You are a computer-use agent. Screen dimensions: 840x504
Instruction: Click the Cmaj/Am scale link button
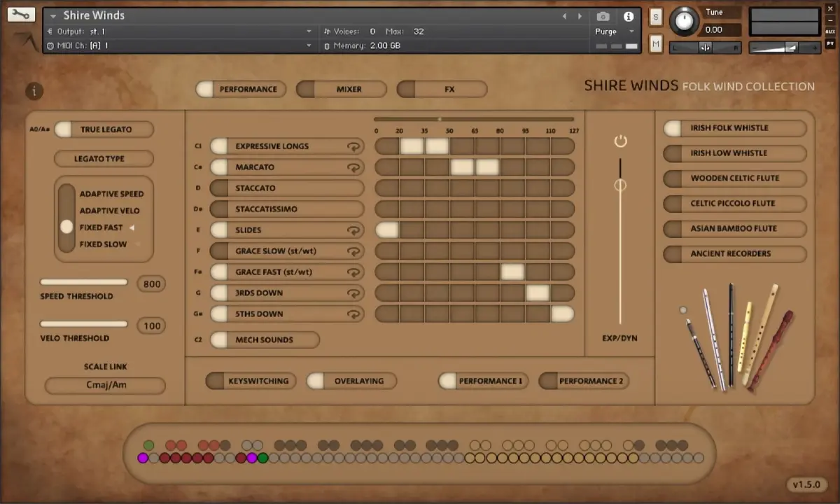(106, 385)
